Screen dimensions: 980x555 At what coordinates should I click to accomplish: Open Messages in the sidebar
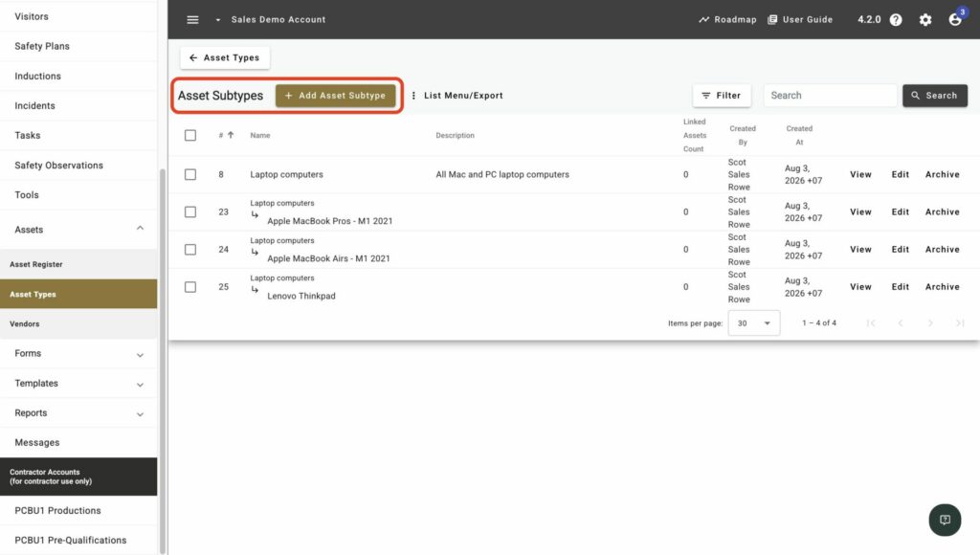tap(78, 442)
